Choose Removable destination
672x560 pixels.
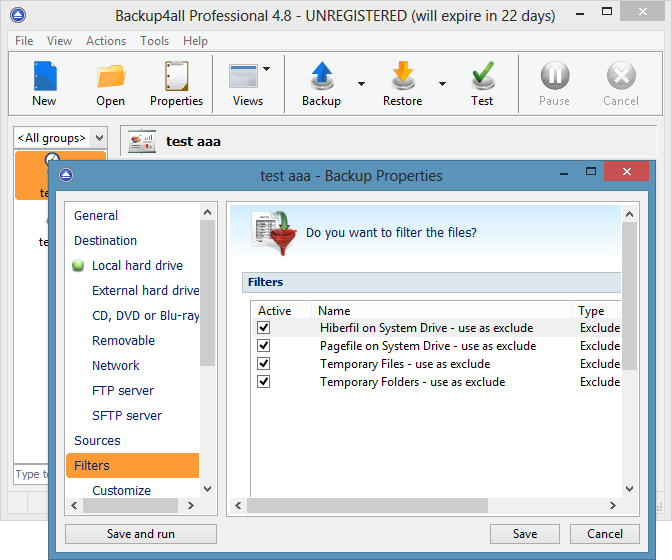point(123,341)
